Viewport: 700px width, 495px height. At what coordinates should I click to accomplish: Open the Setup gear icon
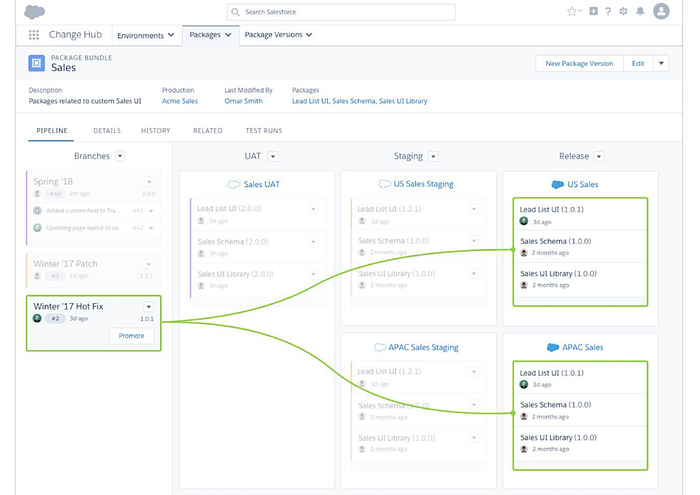623,12
